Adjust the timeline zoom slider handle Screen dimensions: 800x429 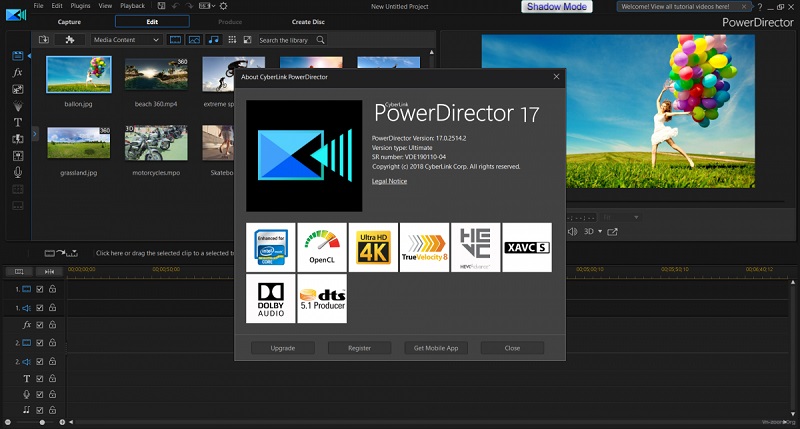[x=42, y=422]
